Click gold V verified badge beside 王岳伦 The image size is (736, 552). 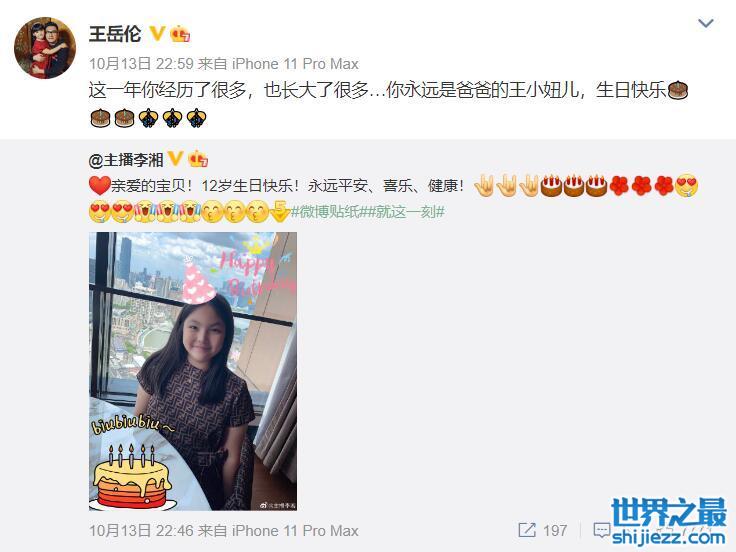157,33
